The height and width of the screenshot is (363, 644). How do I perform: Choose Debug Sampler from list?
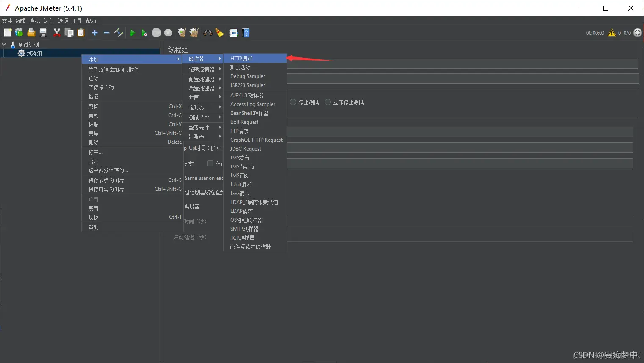point(255,76)
